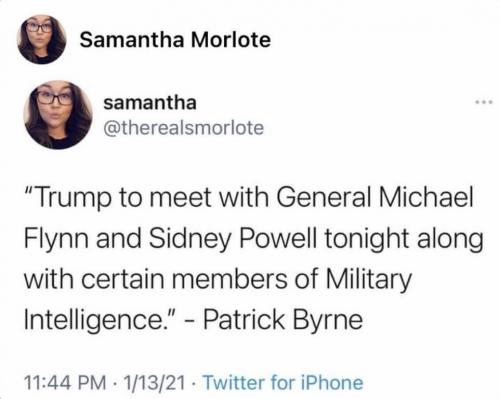Click the 1/13/21 date
The height and width of the screenshot is (399, 500).
click(x=154, y=382)
